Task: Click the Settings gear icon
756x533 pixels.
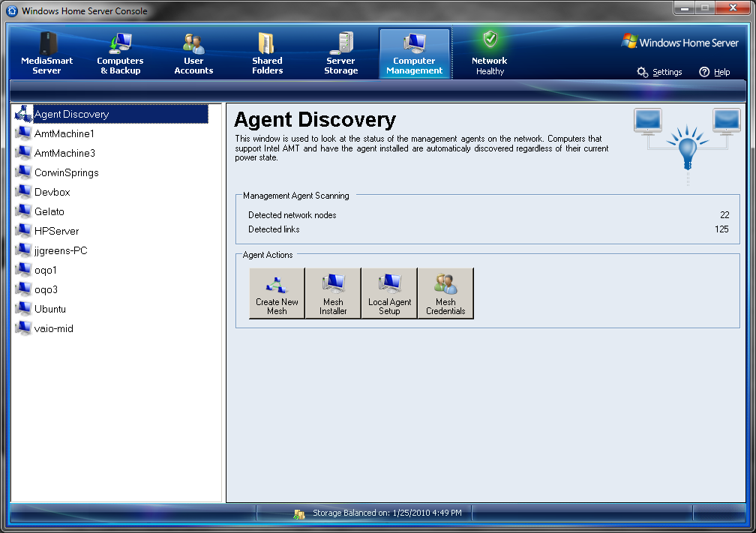Action: pyautogui.click(x=643, y=72)
